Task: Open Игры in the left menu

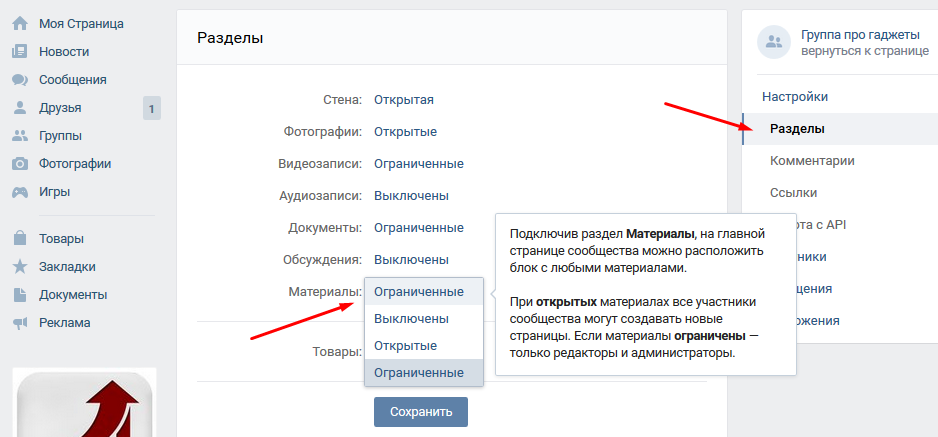Action: (54, 192)
